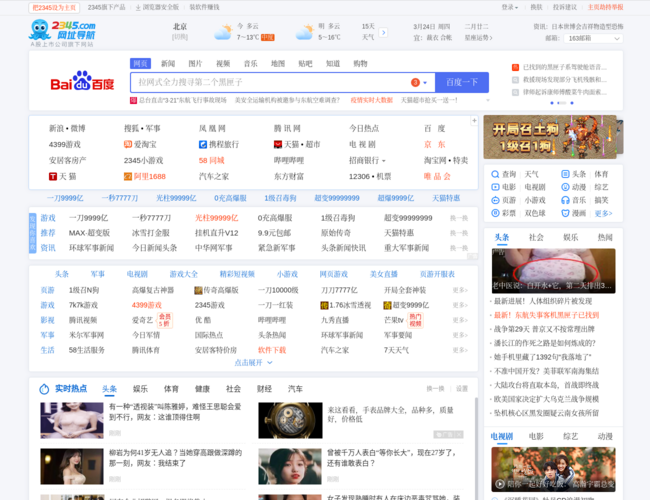The width and height of the screenshot is (650, 500).
Task: Expand the 招商银行 dropdown arrow
Action: point(383,161)
